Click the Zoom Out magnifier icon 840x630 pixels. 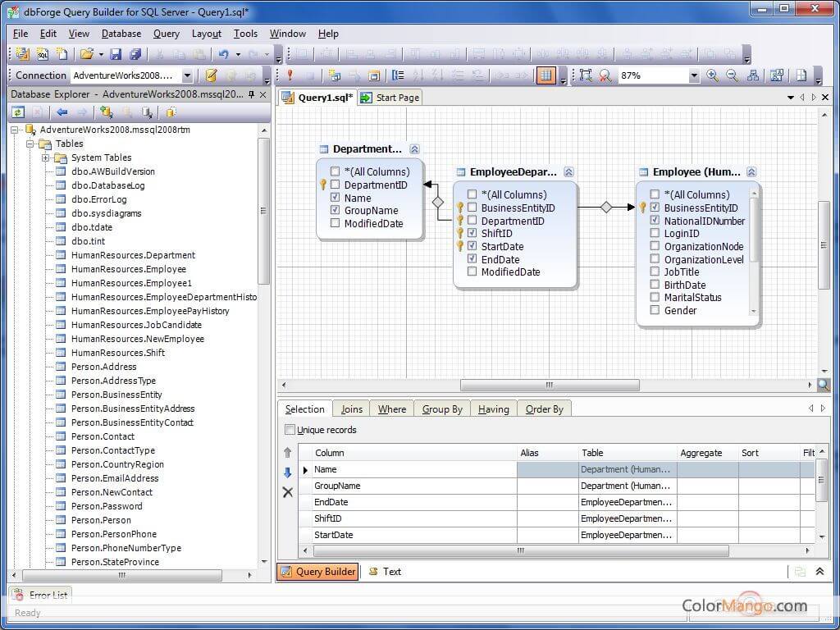pyautogui.click(x=732, y=75)
